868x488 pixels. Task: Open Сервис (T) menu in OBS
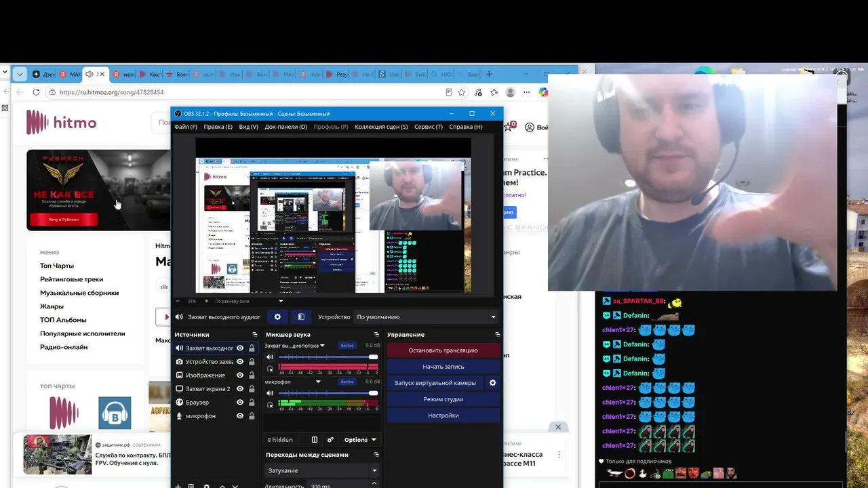coord(429,127)
